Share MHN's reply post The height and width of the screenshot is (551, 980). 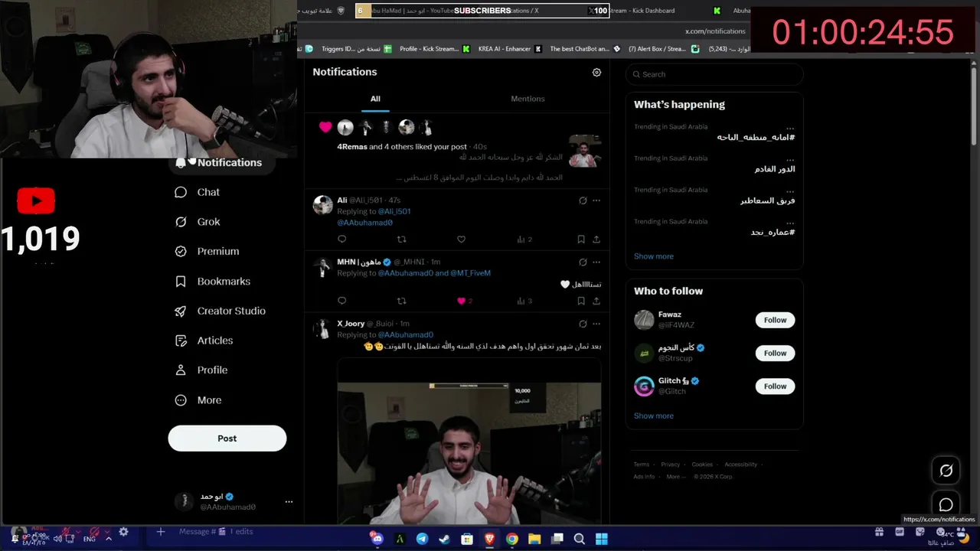pos(596,301)
